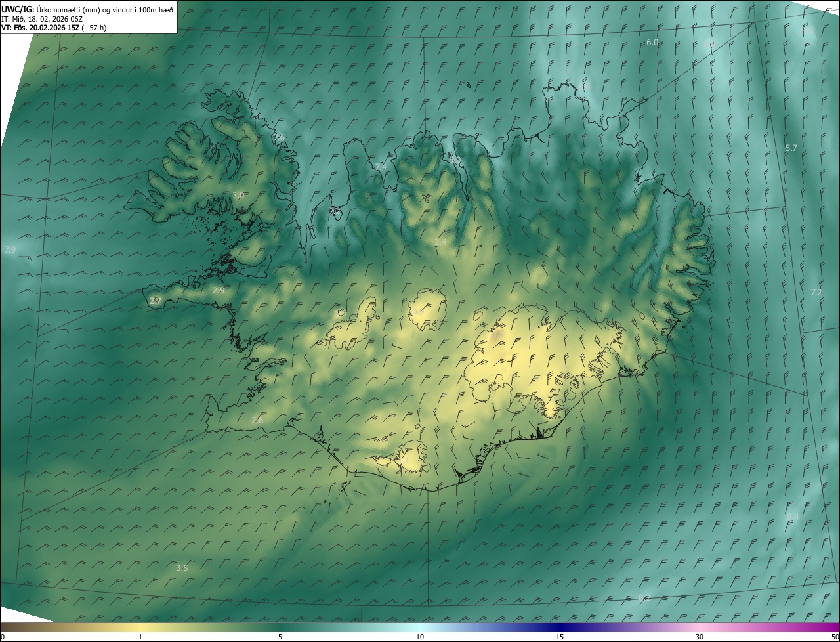Viewport: 840px width, 642px height.
Task: Click the colorbar tick label '0'
Action: pos(3,637)
